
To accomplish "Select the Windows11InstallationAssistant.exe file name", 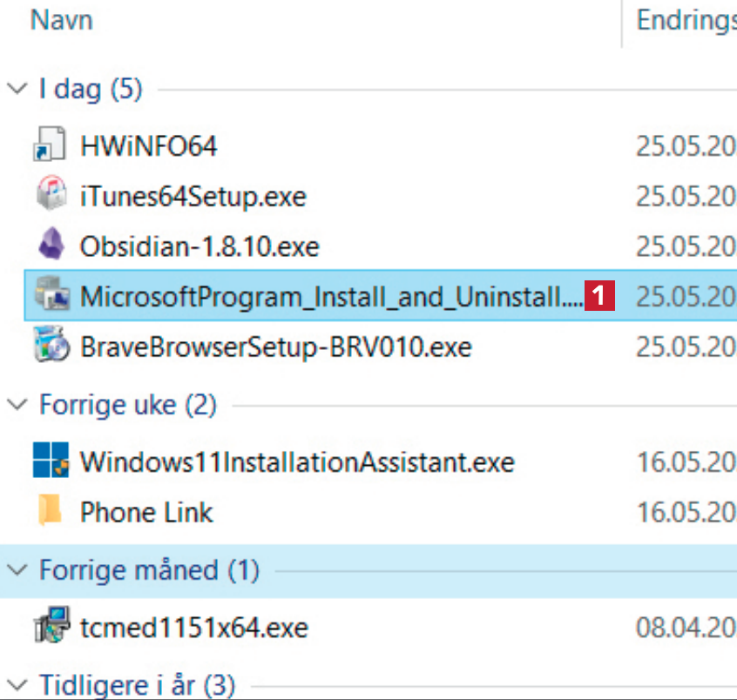I will click(297, 461).
